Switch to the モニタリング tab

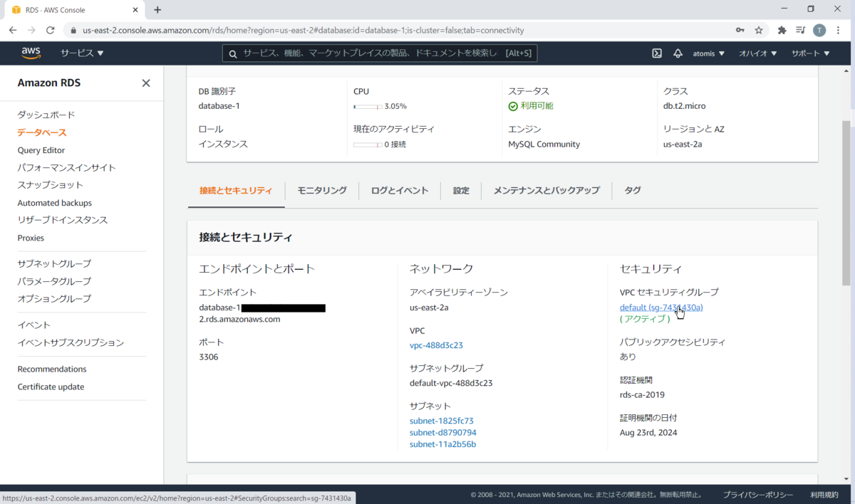322,190
